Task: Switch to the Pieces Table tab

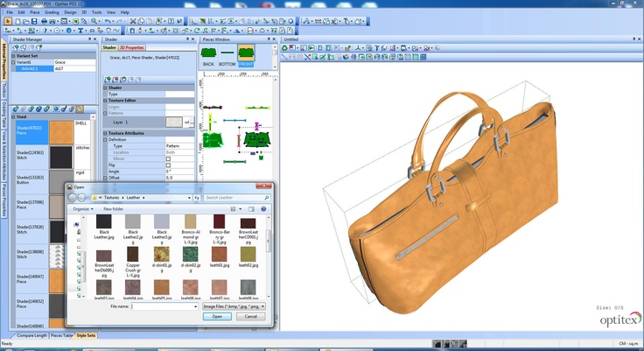Action: coord(61,335)
